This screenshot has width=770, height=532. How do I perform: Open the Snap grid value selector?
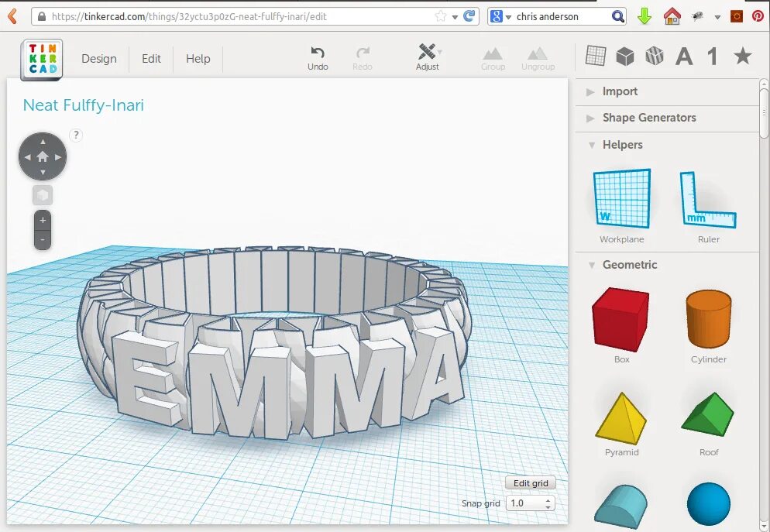pos(531,503)
